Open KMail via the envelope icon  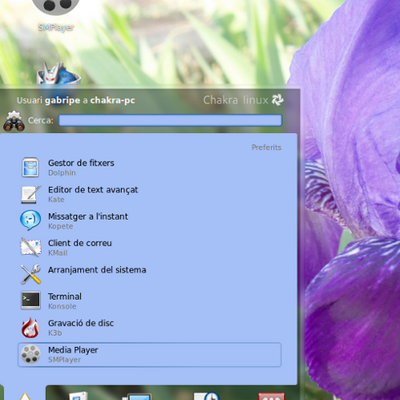30,247
